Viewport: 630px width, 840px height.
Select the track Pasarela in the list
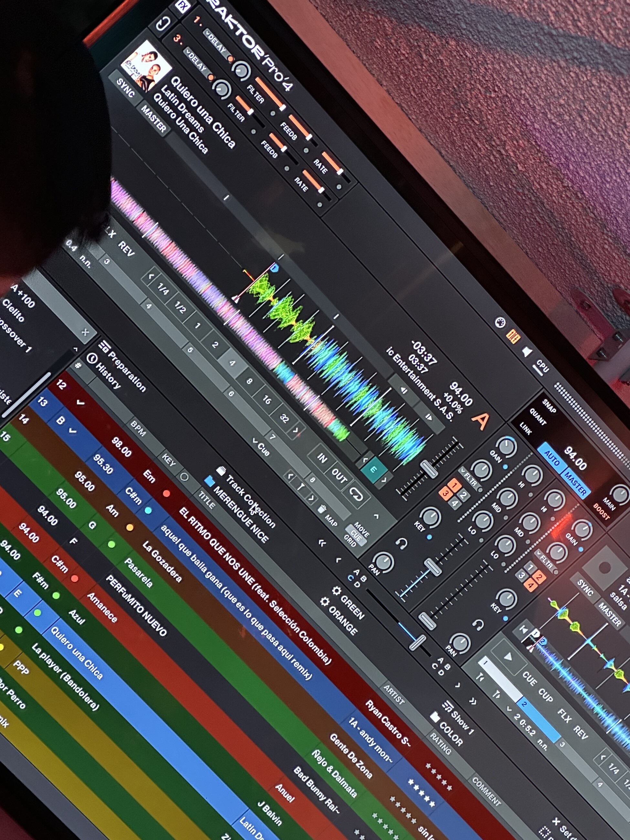point(138,573)
